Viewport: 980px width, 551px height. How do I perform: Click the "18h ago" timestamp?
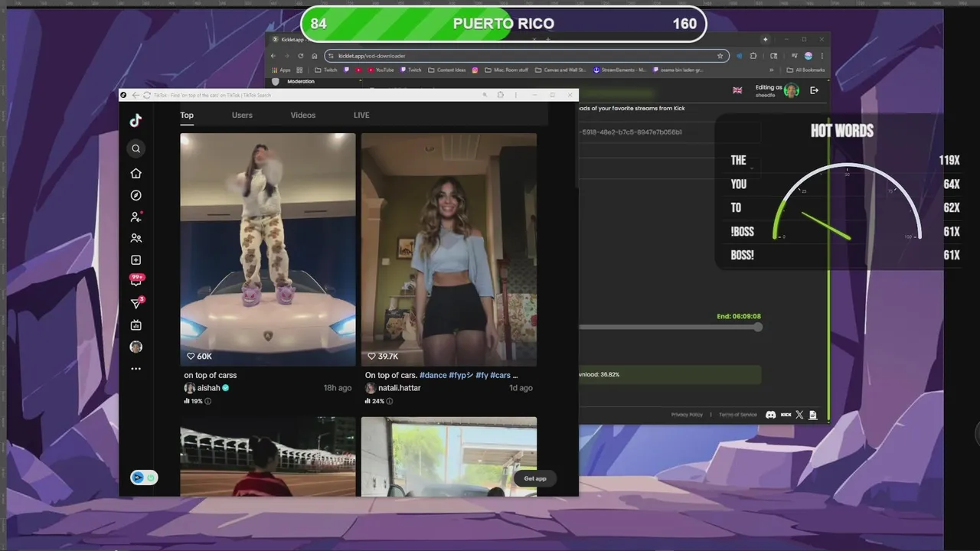[338, 388]
